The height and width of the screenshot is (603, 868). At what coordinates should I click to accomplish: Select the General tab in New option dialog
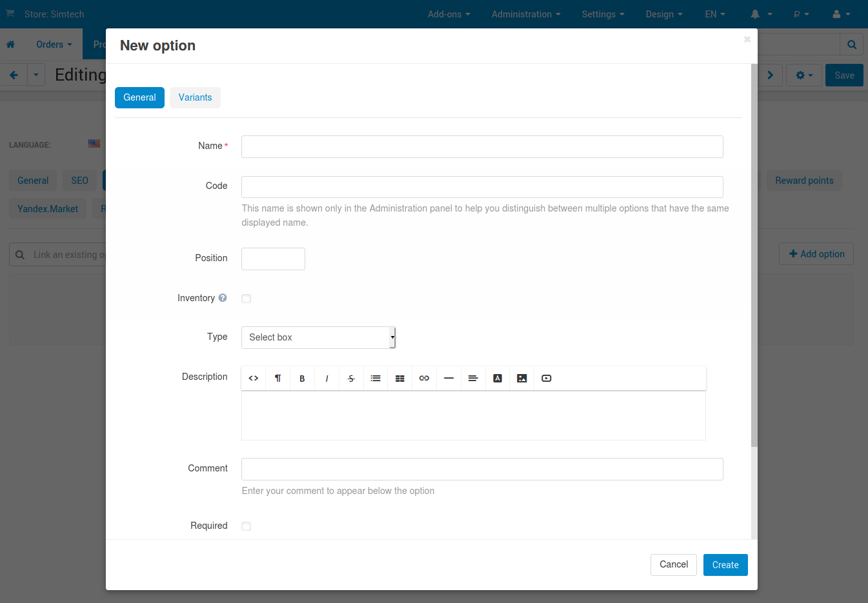[139, 97]
